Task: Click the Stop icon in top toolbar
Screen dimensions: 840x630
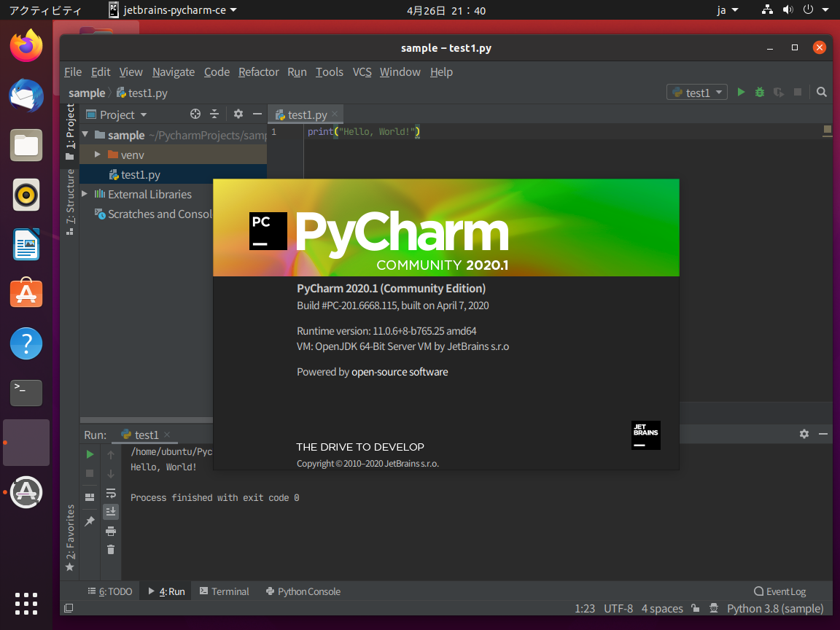Action: [798, 92]
